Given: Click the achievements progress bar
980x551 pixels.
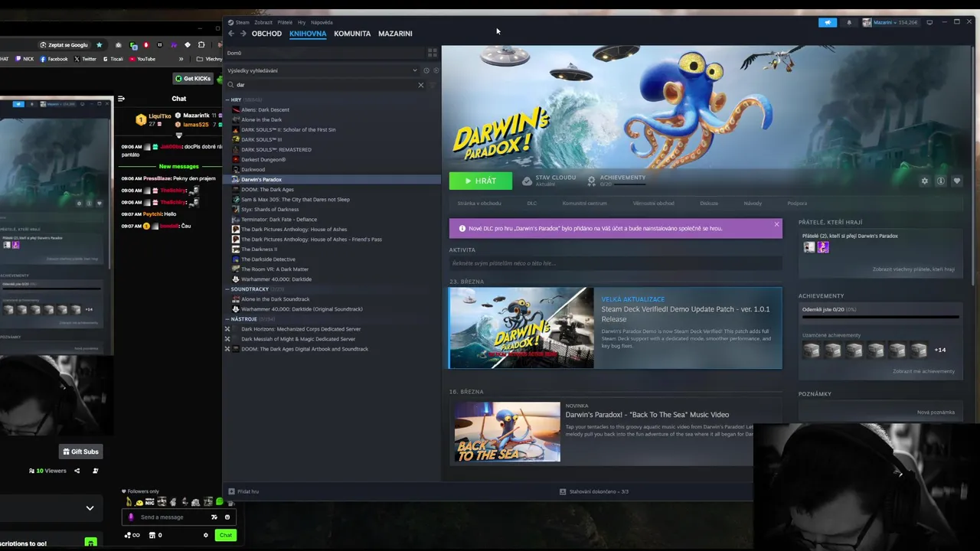Looking at the screenshot, I should (x=880, y=317).
